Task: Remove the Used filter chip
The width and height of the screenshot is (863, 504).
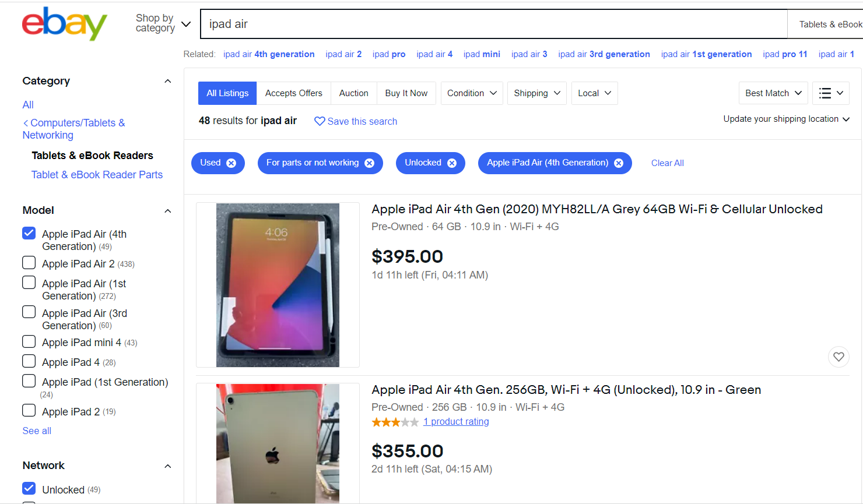Action: (231, 163)
